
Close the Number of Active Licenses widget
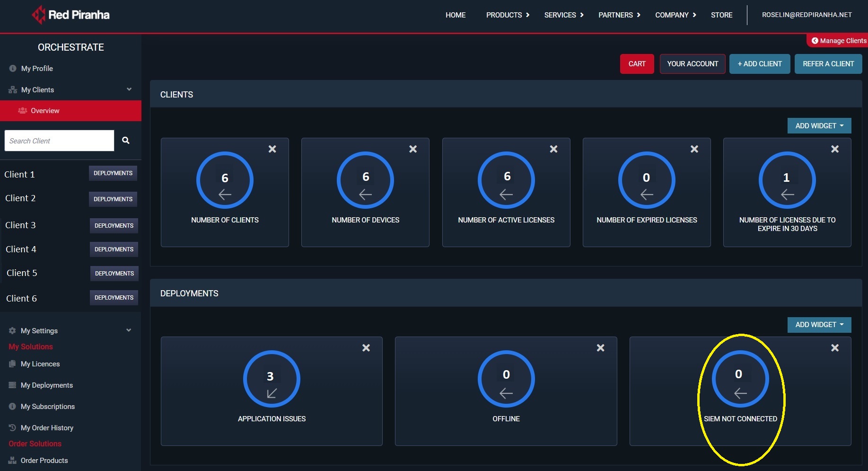(x=553, y=149)
